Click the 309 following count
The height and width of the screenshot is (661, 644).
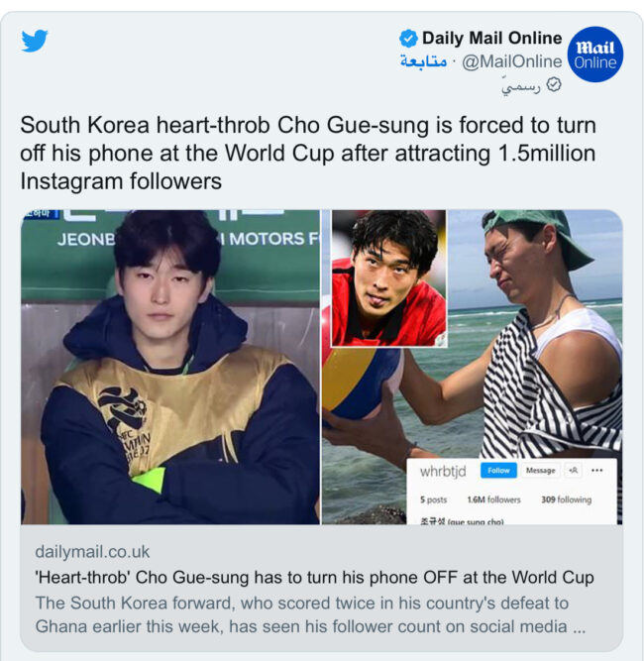pos(566,499)
